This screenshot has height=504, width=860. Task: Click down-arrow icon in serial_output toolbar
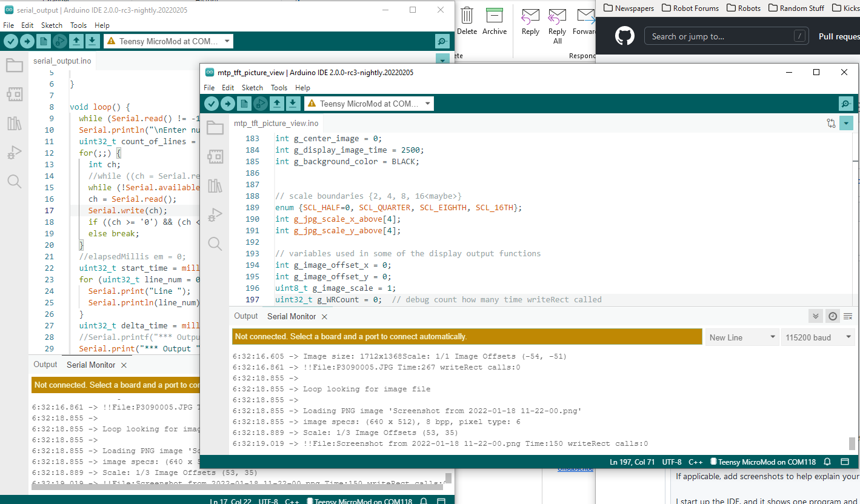[x=92, y=41]
